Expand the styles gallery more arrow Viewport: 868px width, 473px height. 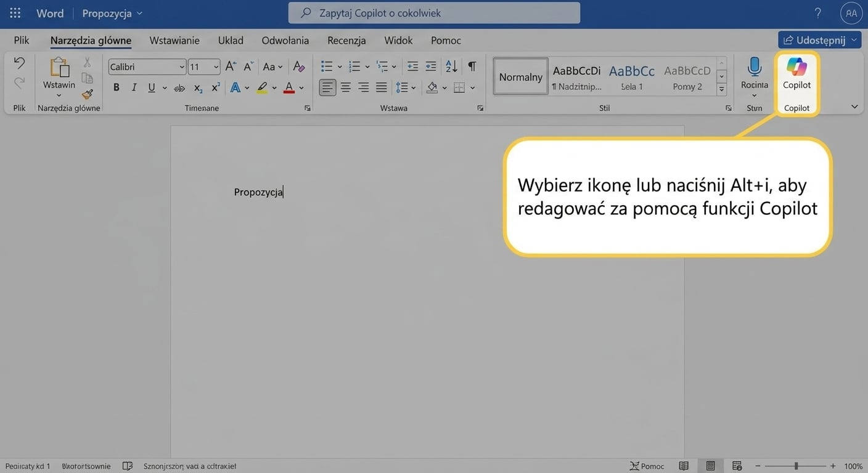tap(721, 90)
